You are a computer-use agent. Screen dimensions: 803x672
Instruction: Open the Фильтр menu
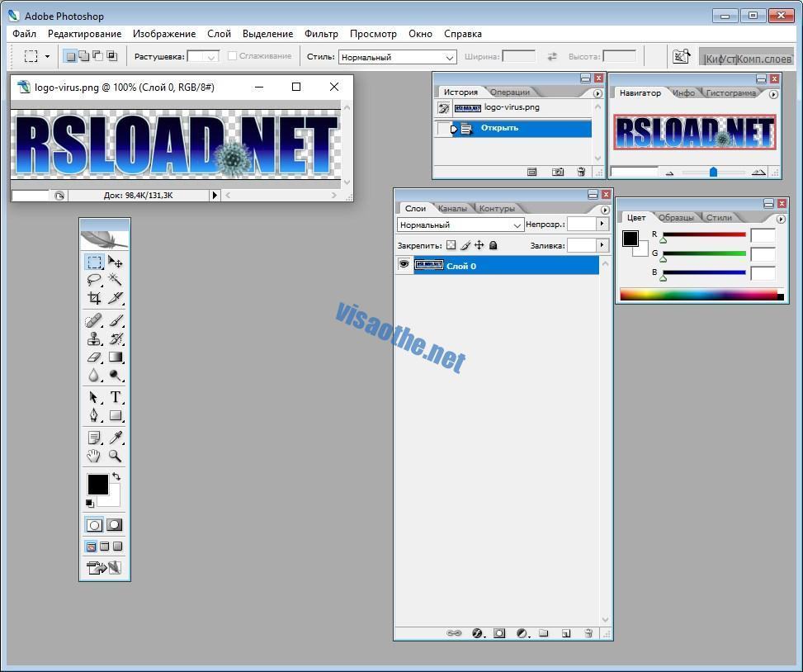pyautogui.click(x=321, y=34)
